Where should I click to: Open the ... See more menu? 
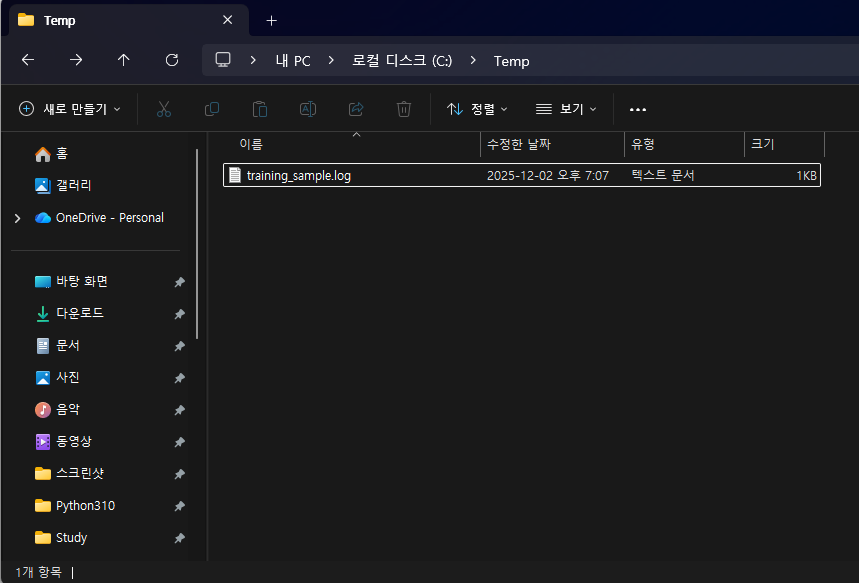point(638,109)
